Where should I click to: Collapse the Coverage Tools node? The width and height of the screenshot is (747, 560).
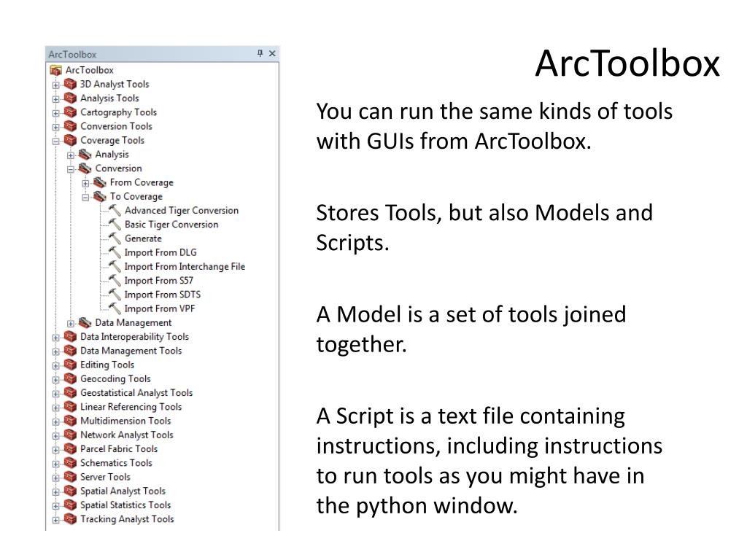pos(55,141)
